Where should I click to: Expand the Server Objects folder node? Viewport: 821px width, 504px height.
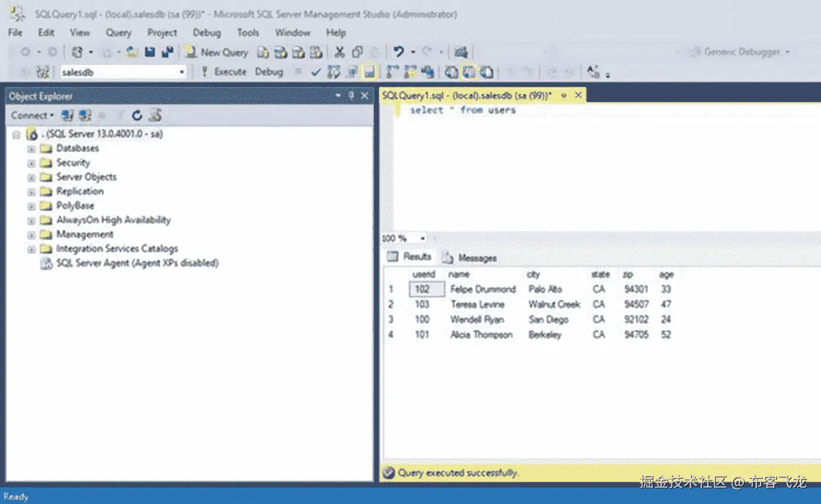coord(32,178)
